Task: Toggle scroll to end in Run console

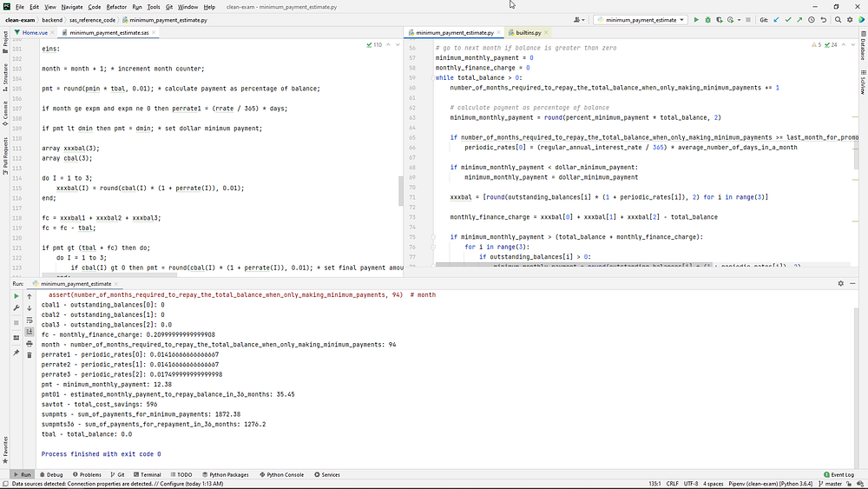Action: coord(30,332)
